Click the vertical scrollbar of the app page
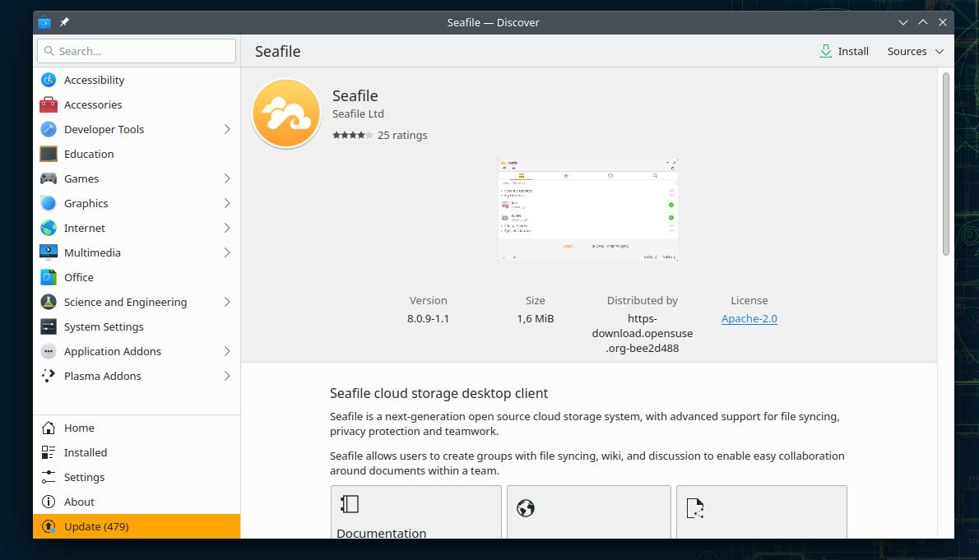This screenshot has height=560, width=979. (946, 164)
